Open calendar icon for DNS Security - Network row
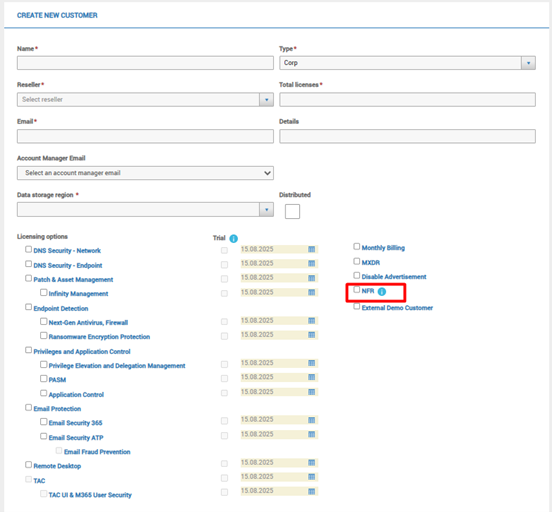The height and width of the screenshot is (512, 552). pyautogui.click(x=312, y=249)
